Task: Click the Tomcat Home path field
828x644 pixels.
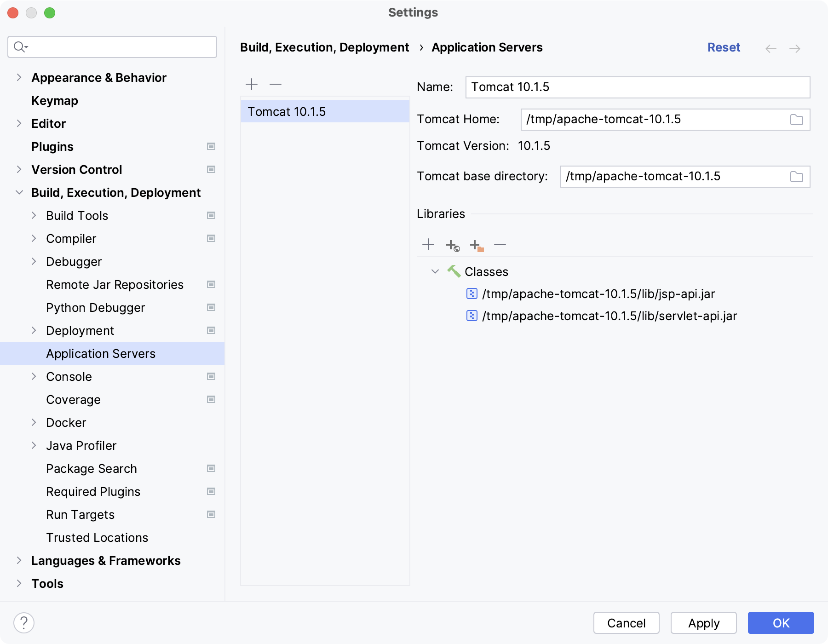Action: click(665, 120)
